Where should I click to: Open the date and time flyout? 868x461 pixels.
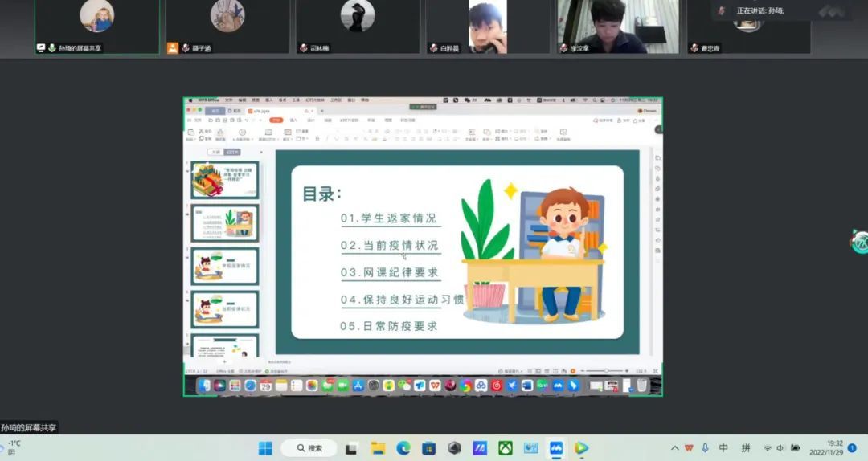[x=827, y=447]
